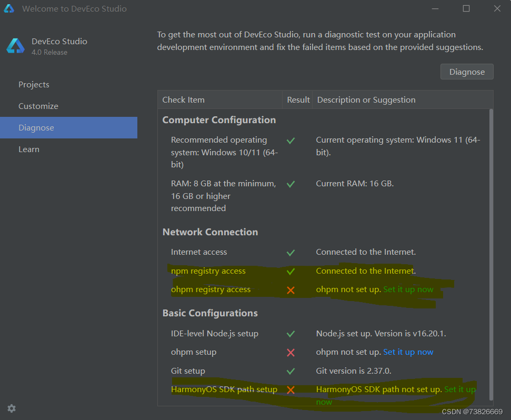Select the npm registry access check item

pos(208,271)
